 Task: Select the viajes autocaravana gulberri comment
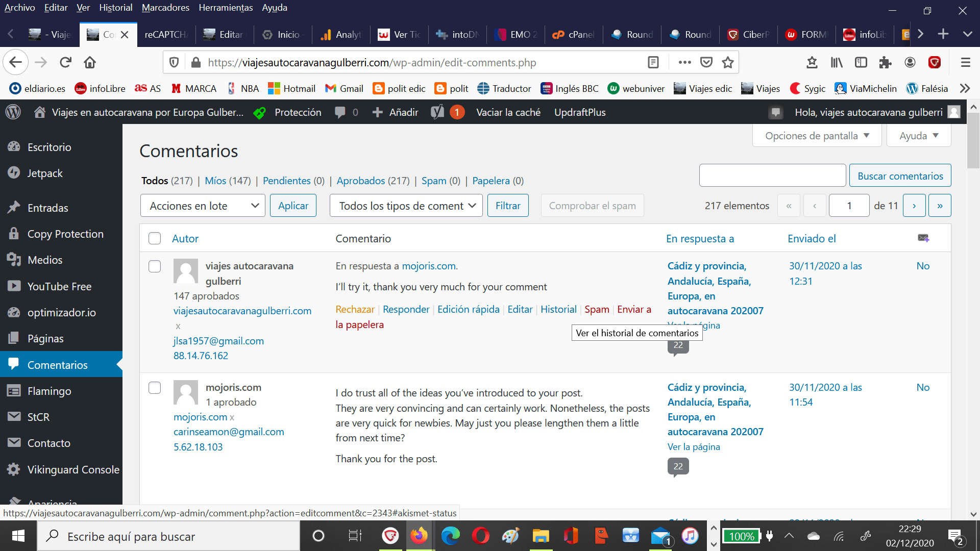coord(155,266)
